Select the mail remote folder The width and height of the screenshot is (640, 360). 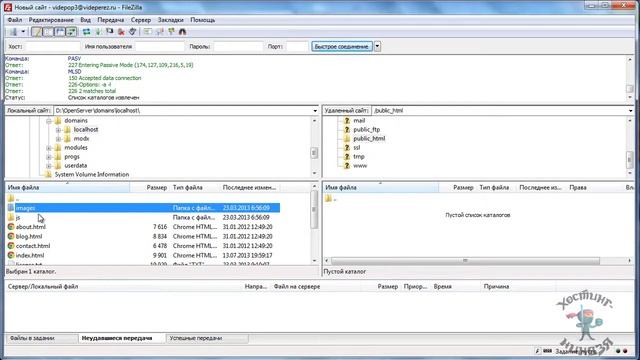[359, 120]
